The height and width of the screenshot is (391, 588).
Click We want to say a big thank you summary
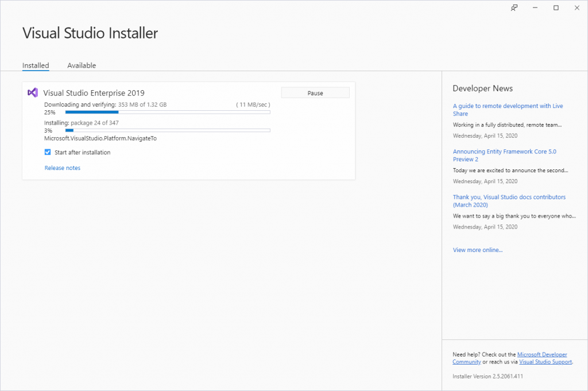pyautogui.click(x=514, y=216)
